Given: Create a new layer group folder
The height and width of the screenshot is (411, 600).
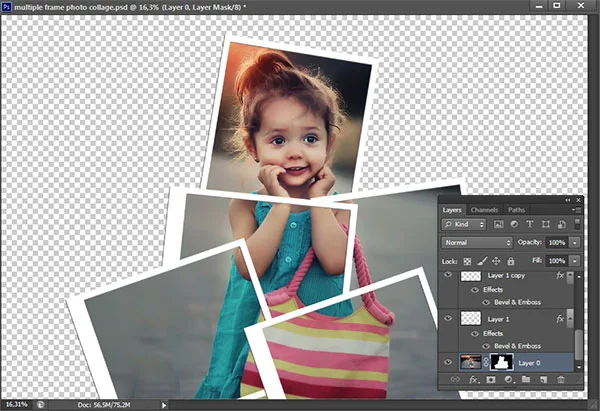Looking at the screenshot, I should pyautogui.click(x=526, y=379).
